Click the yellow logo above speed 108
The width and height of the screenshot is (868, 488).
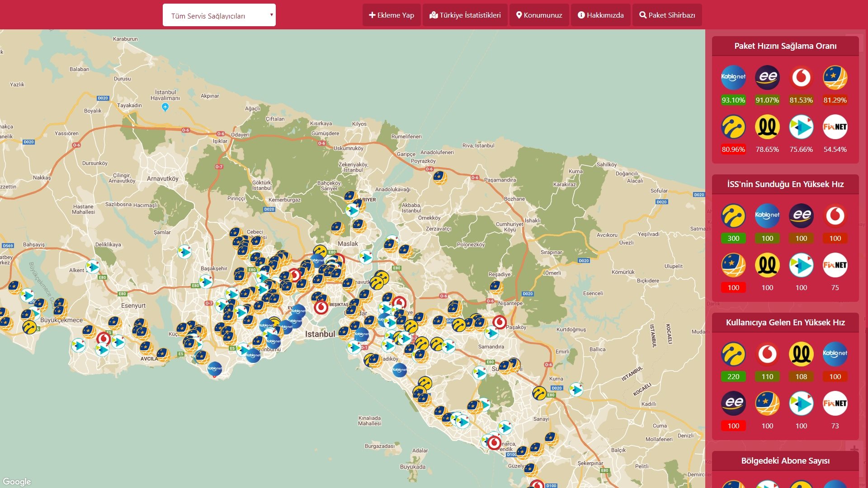click(801, 354)
